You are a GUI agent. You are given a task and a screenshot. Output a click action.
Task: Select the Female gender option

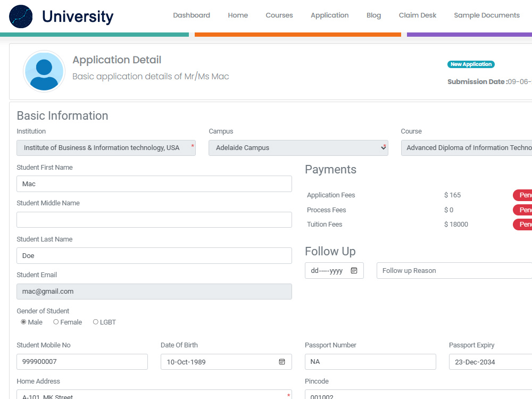pyautogui.click(x=56, y=321)
